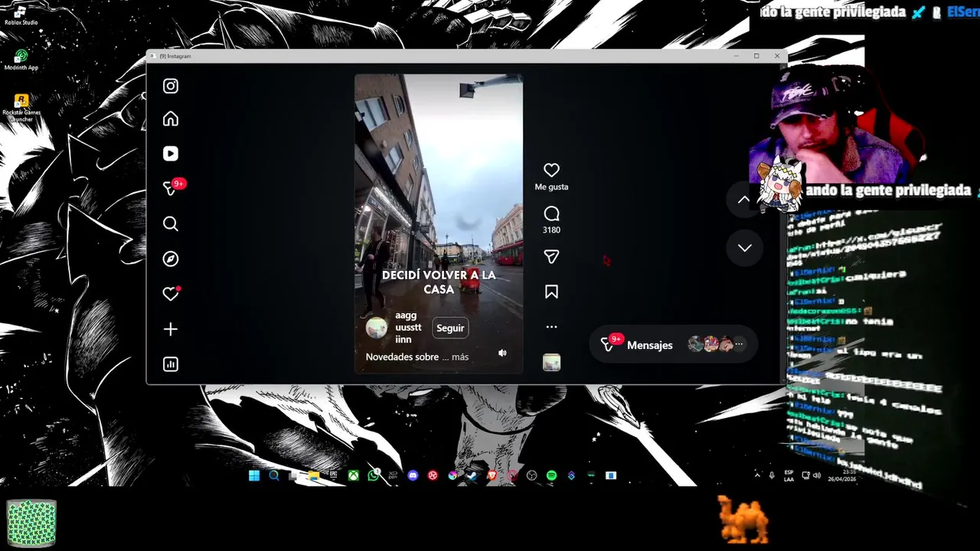Open the dashboard chart icon in the sidebar
This screenshot has width=980, height=551.
[x=171, y=364]
